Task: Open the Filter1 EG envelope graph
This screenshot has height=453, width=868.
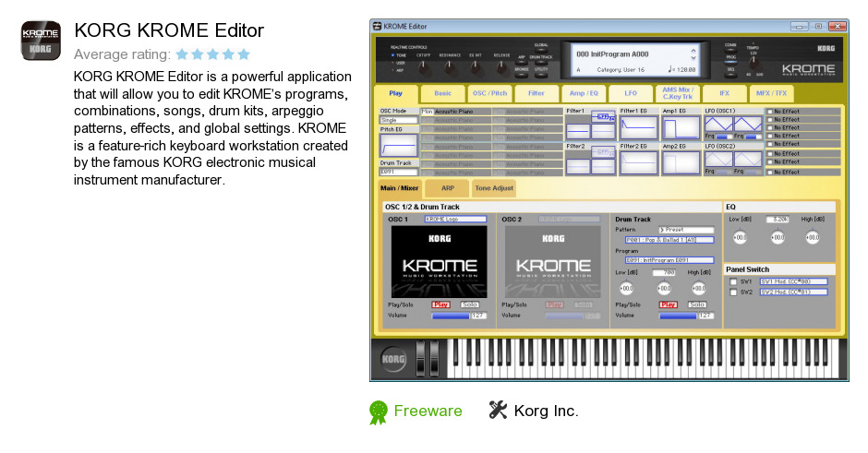Action: [639, 127]
